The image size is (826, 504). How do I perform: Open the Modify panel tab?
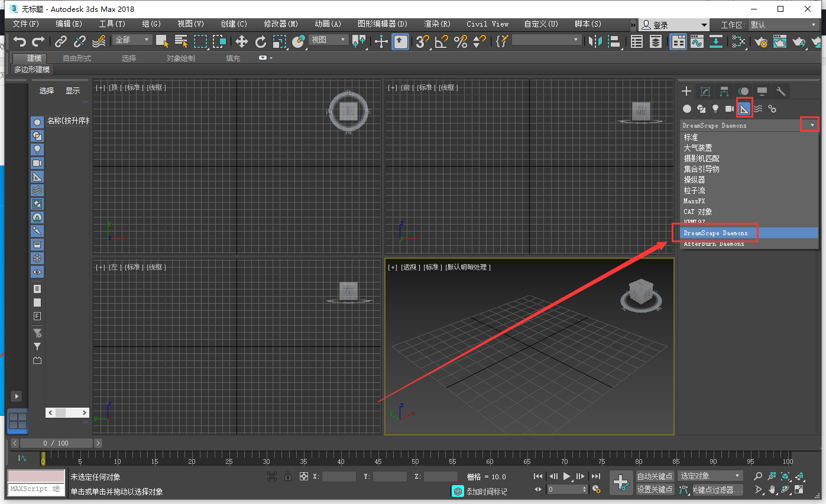point(705,91)
